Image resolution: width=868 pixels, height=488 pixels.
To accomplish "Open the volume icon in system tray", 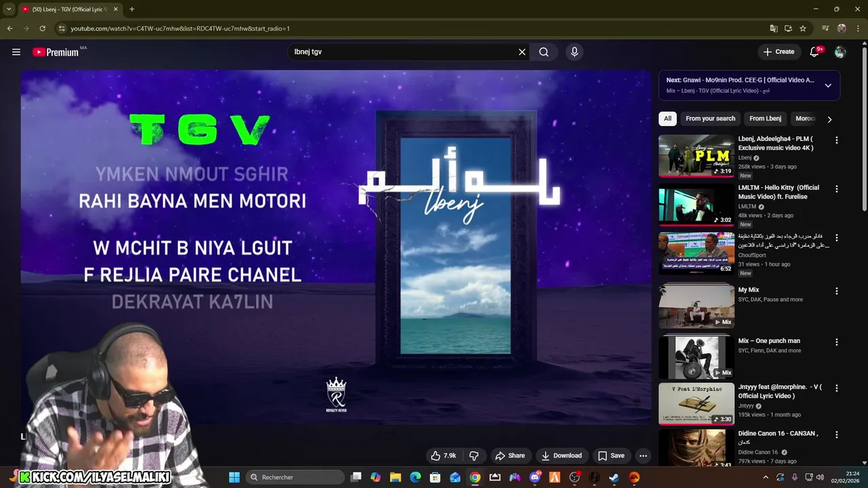I will [x=818, y=477].
